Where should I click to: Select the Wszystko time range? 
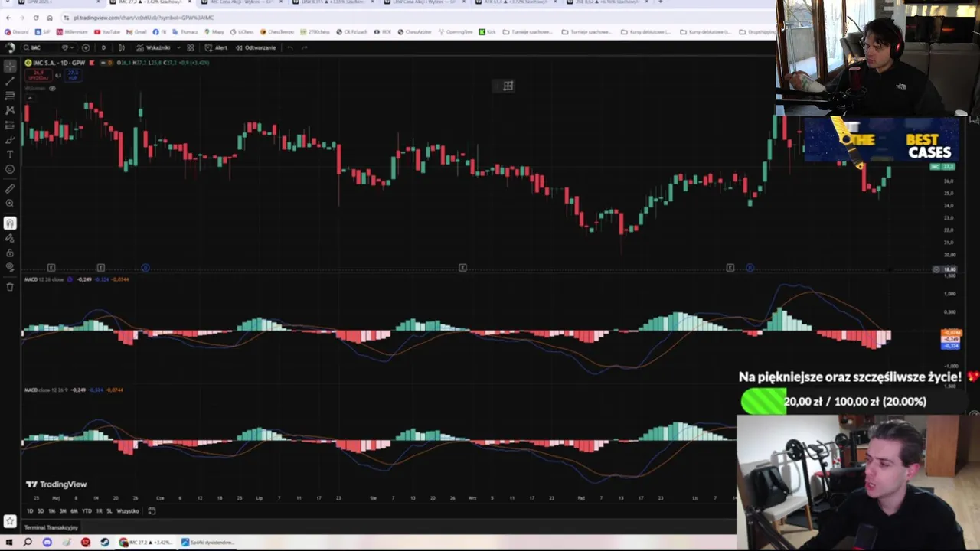(128, 511)
